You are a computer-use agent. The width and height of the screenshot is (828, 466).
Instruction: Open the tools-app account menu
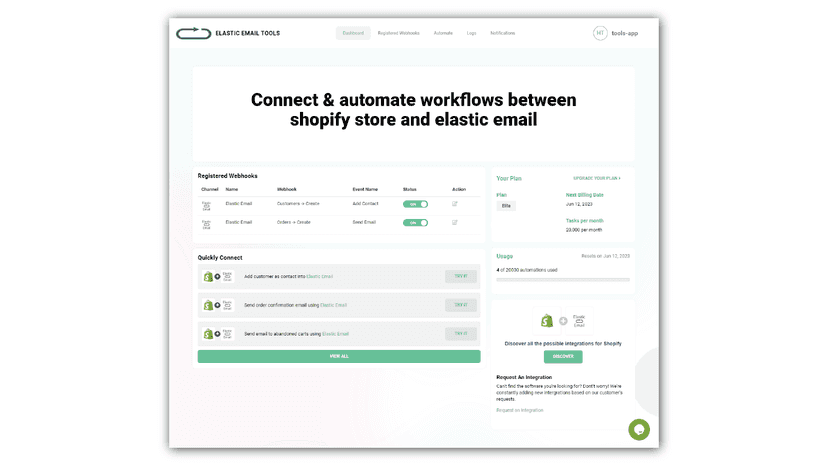(625, 33)
